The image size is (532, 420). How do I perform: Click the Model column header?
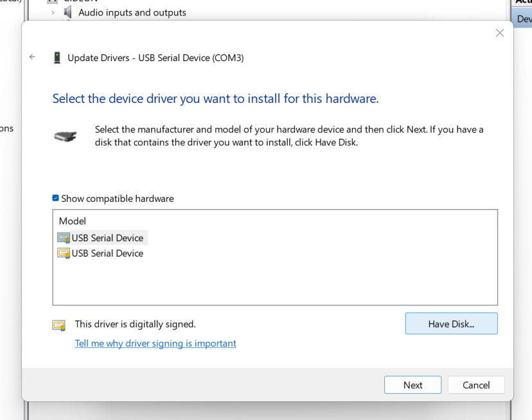(73, 221)
